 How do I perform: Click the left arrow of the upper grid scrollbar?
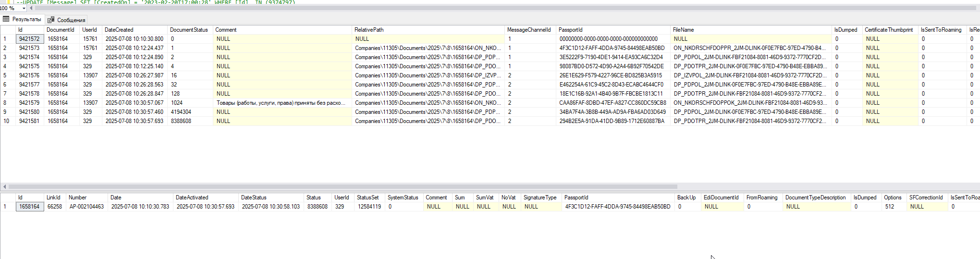coord(4,186)
